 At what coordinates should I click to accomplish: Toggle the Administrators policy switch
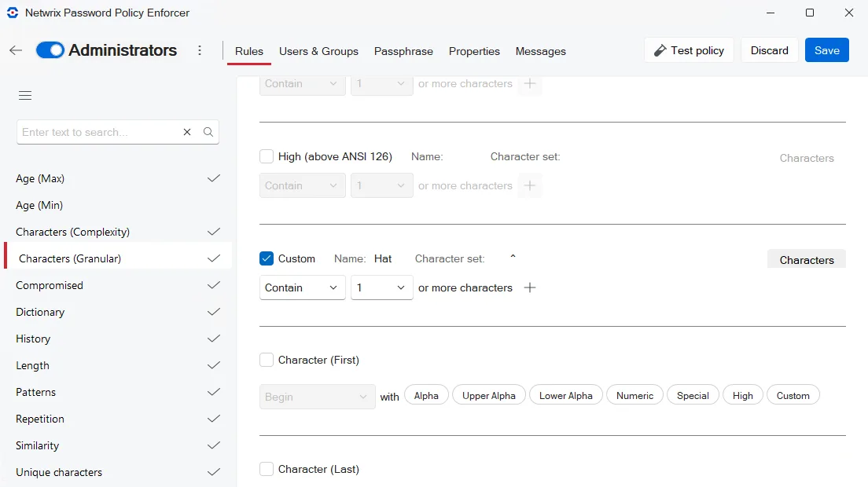coord(50,50)
